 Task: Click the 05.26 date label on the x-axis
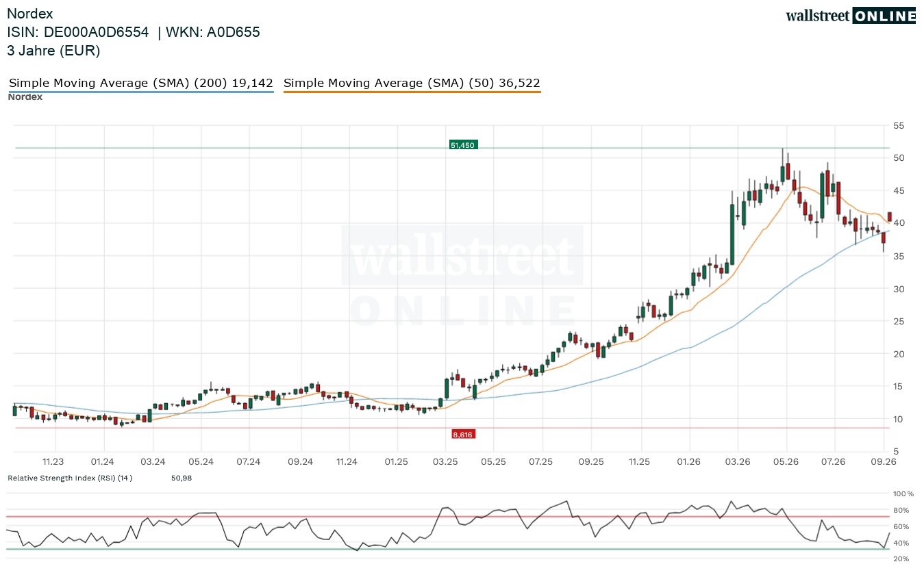click(x=785, y=462)
